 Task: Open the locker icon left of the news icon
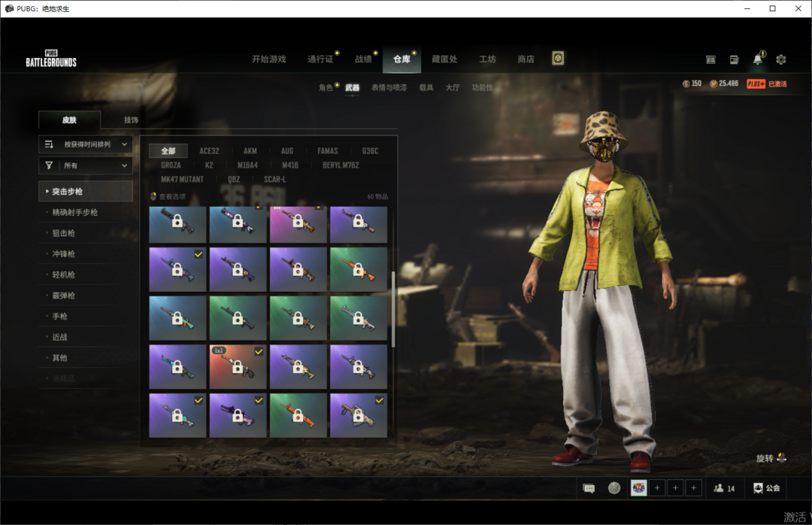click(710, 59)
